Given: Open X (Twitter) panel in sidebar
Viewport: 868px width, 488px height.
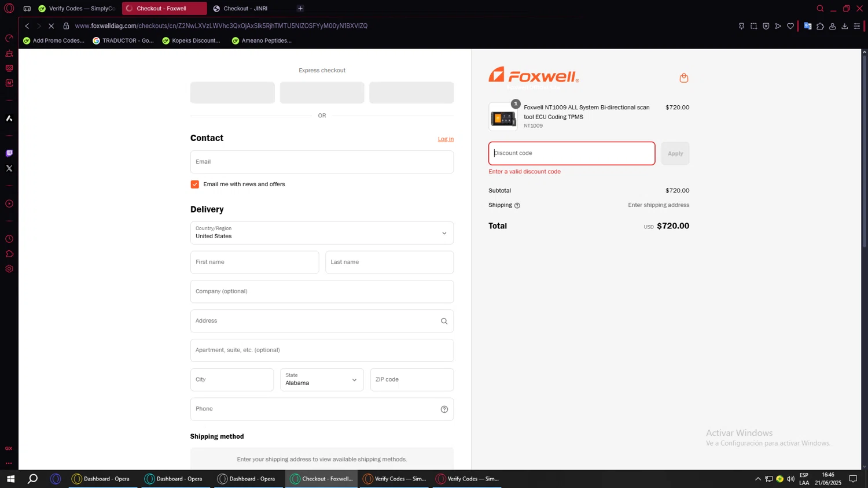Looking at the screenshot, I should coord(9,168).
